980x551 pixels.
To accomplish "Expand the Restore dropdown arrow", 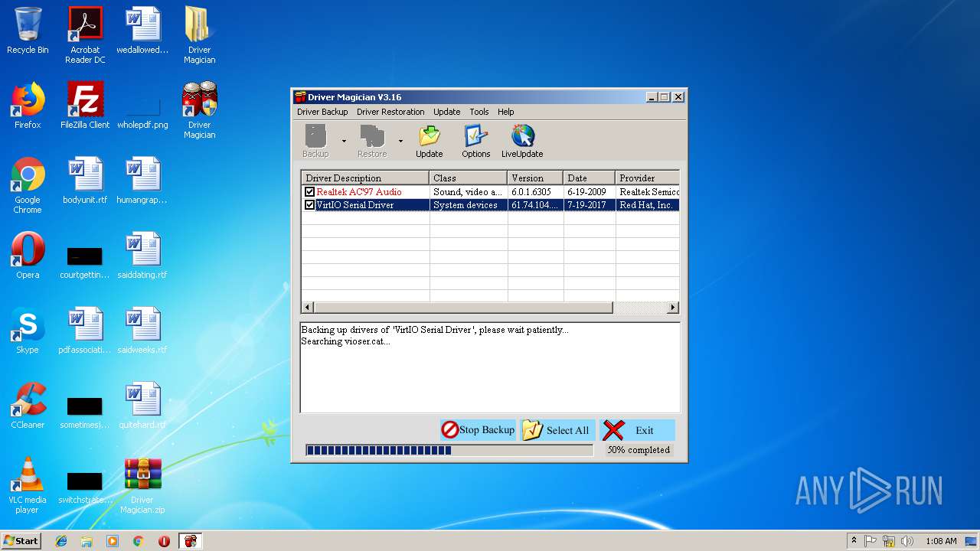I will point(400,142).
